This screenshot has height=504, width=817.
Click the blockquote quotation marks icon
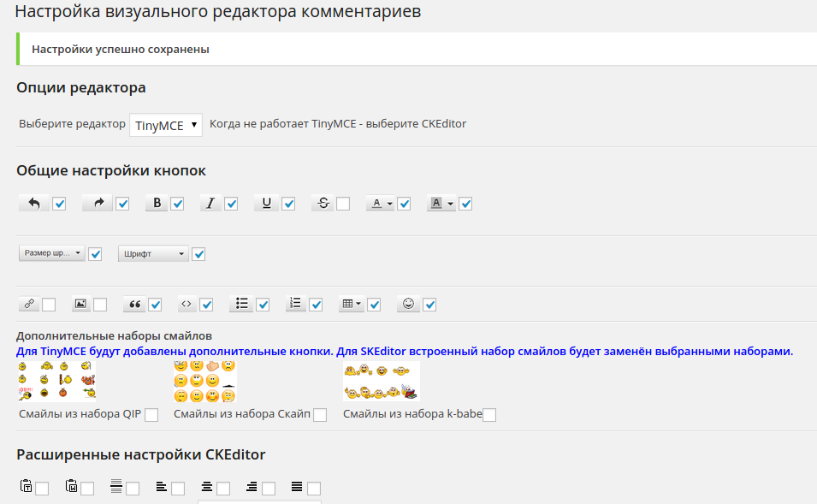tap(134, 304)
